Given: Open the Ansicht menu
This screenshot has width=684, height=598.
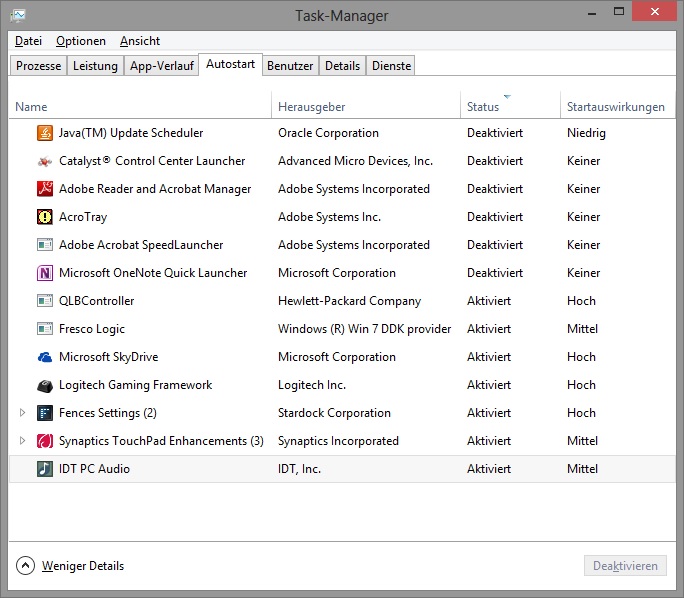Looking at the screenshot, I should click(140, 41).
